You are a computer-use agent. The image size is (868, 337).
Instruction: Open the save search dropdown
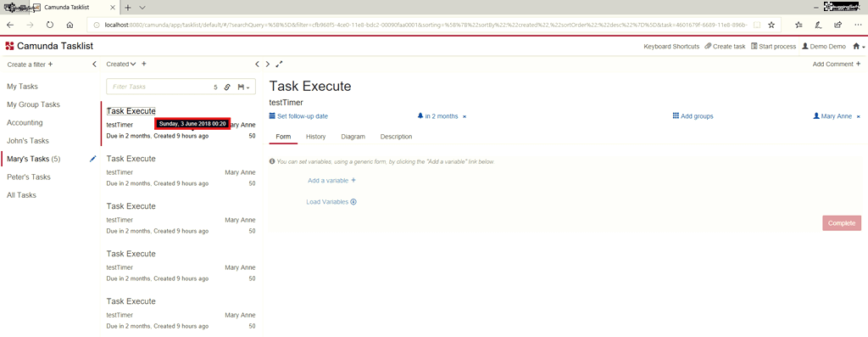243,87
